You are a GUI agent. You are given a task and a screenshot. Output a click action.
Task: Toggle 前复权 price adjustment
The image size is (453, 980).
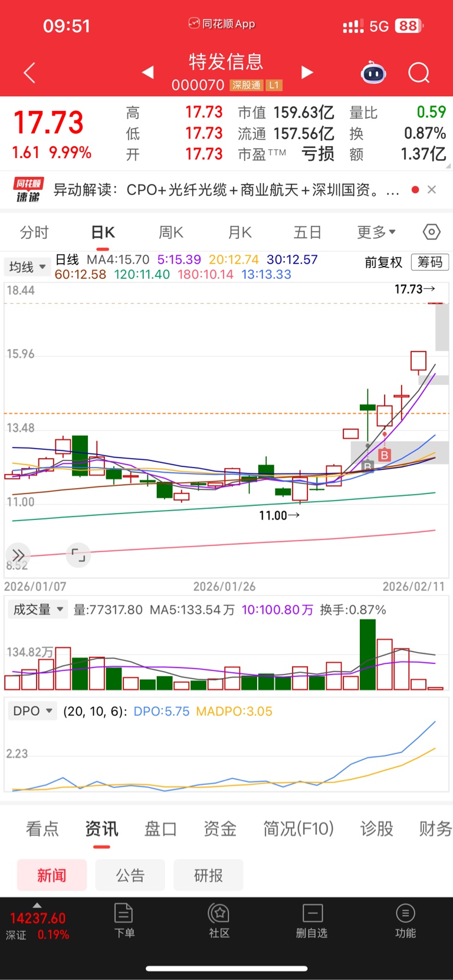coord(383,262)
